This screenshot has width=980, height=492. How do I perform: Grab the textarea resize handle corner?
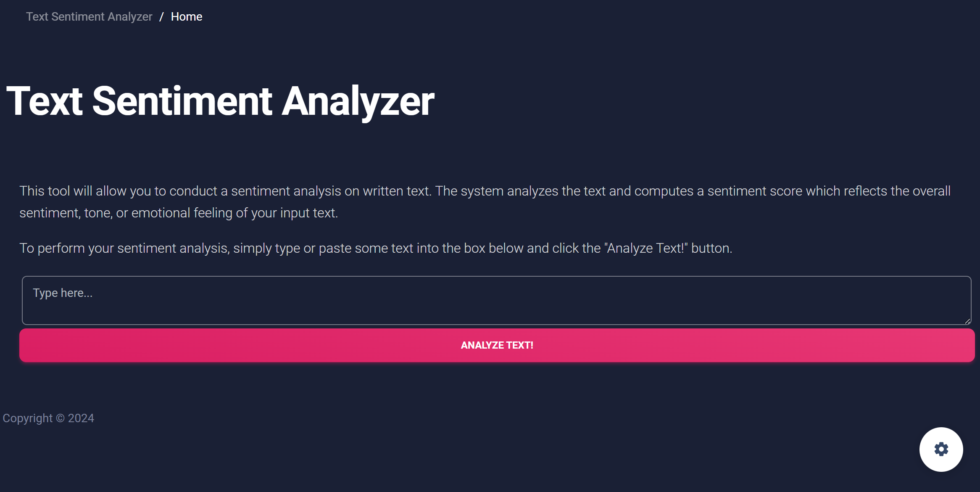click(x=967, y=321)
